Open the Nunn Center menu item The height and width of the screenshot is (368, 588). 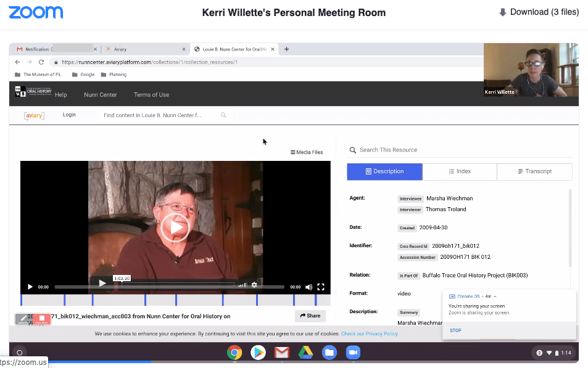pos(101,95)
